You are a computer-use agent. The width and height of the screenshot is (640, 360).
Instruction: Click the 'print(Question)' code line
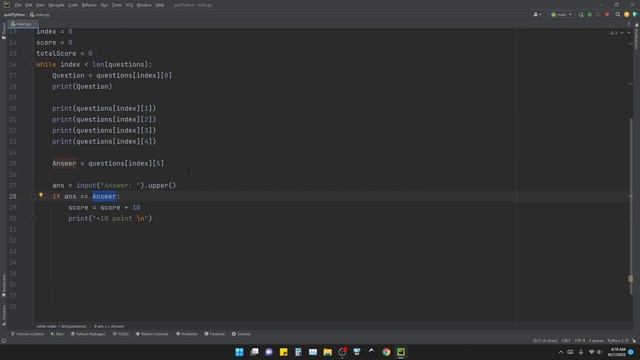pos(82,87)
